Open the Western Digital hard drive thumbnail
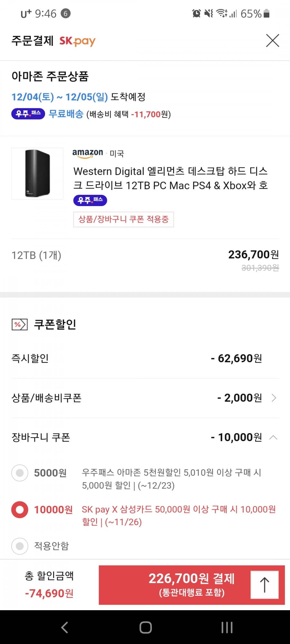The width and height of the screenshot is (290, 644). 37,174
